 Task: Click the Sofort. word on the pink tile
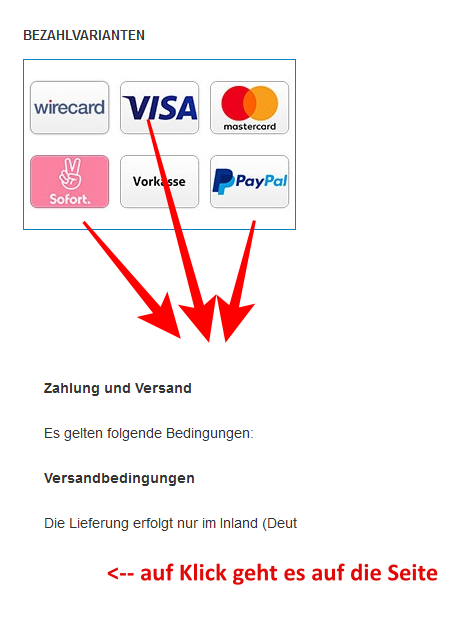pyautogui.click(x=70, y=199)
